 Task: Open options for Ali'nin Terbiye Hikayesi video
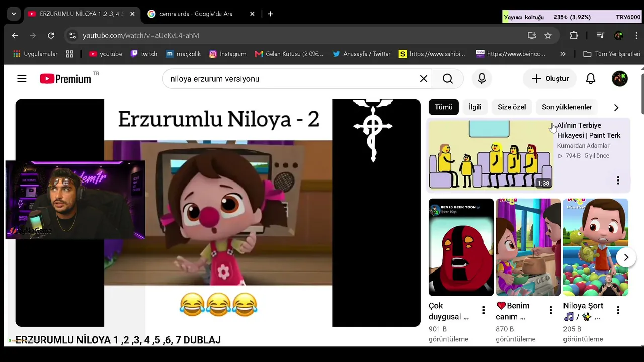pos(618,180)
